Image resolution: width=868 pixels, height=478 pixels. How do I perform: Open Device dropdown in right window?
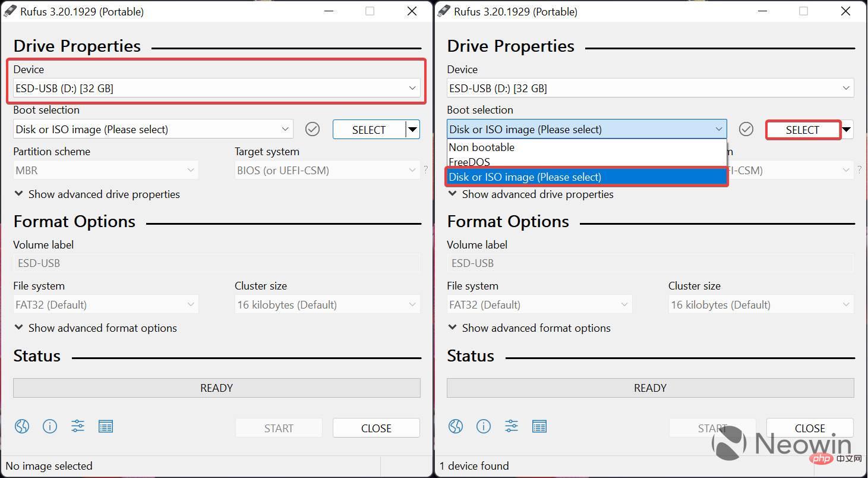click(650, 88)
